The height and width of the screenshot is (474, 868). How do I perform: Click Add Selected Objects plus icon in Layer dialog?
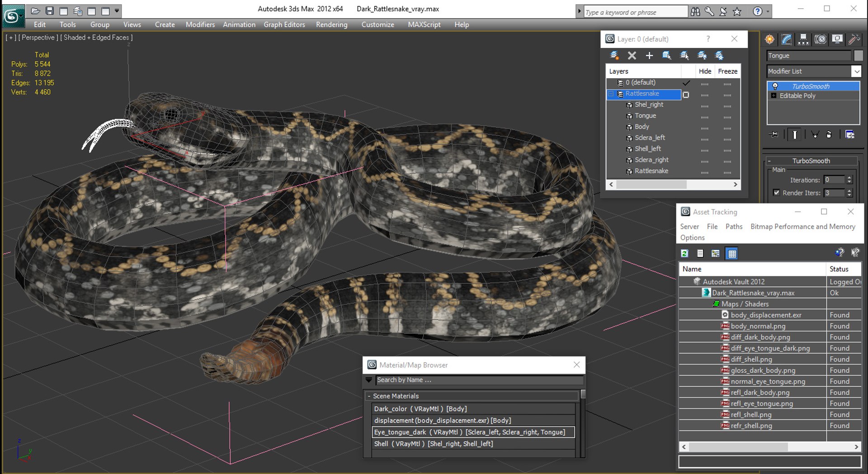649,56
